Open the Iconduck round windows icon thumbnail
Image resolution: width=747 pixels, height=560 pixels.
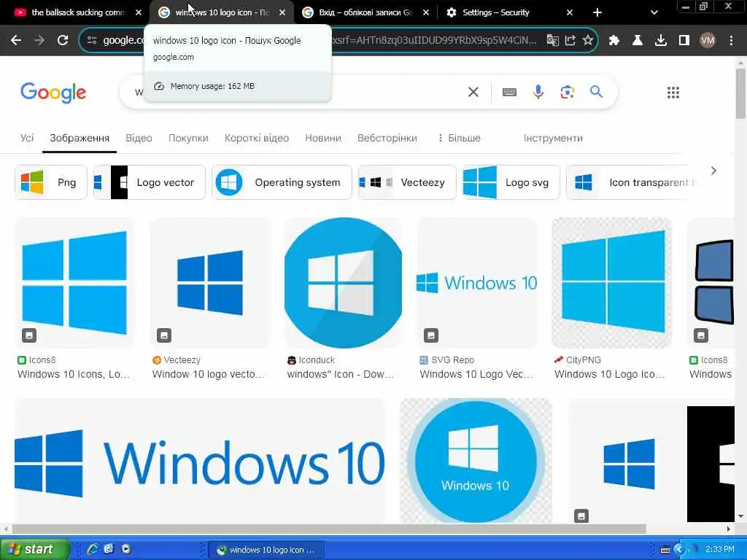(343, 283)
